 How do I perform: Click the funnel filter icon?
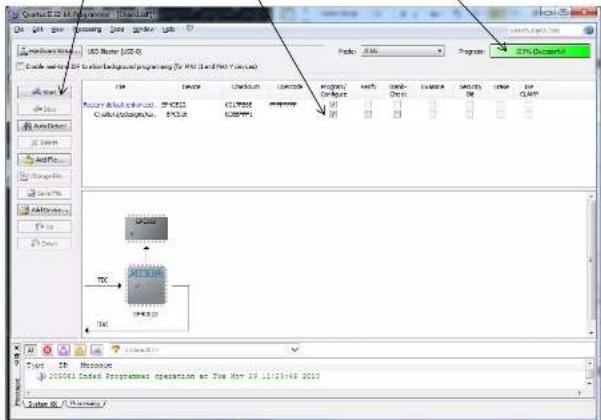point(116,349)
